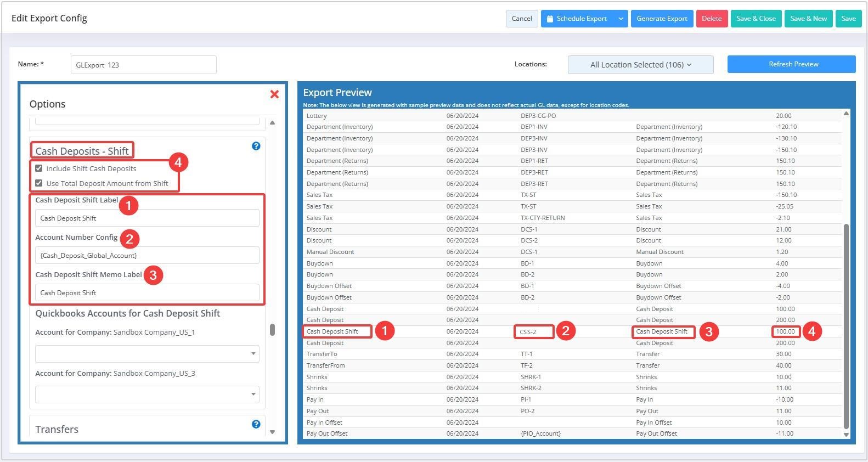Viewport: 868px width, 462px height.
Task: Open help icon beside Transfers section
Action: [256, 424]
